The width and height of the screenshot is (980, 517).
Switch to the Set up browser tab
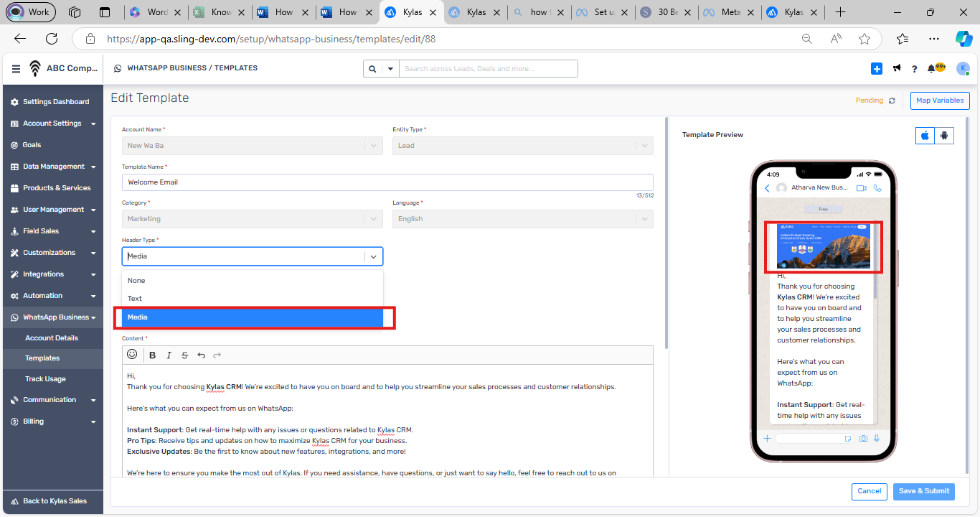(x=602, y=12)
